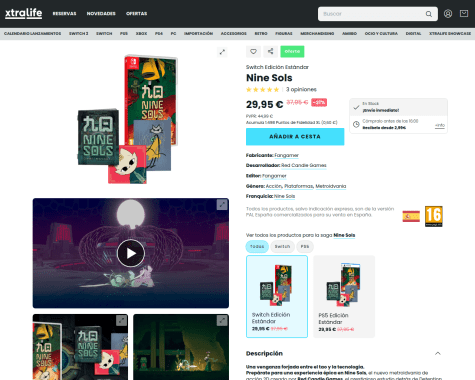The image size is (475, 380).
Task: Open the Red Candle Games developer link
Action: [x=304, y=165]
